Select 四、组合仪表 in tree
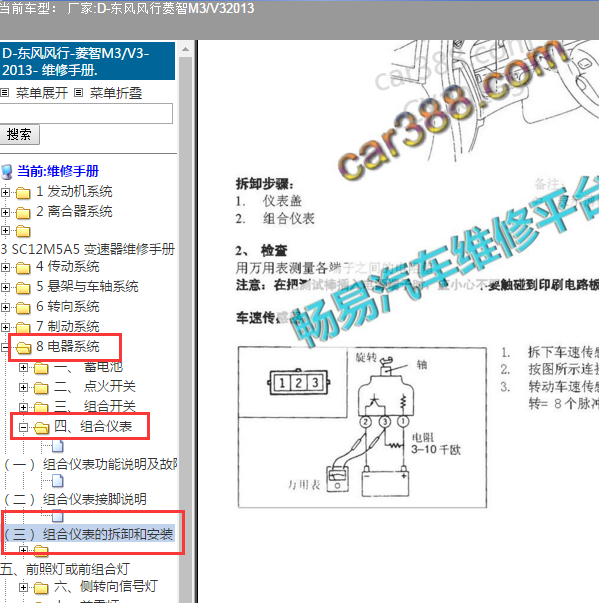 coord(93,426)
